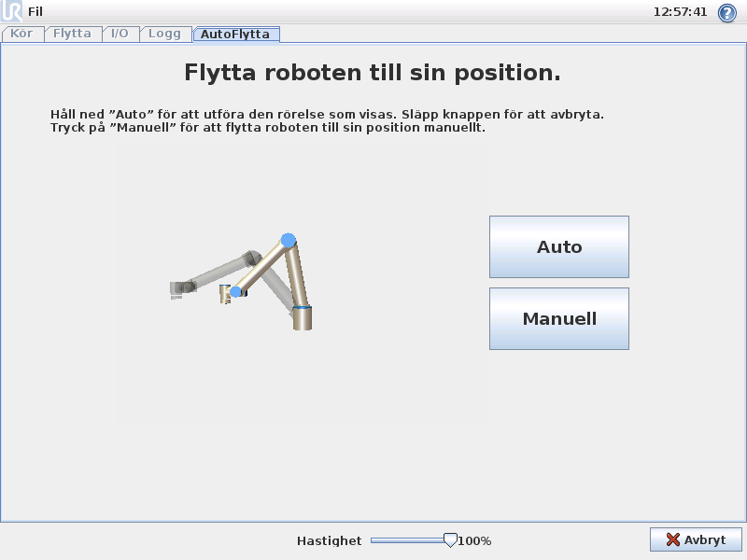747x560 pixels.
Task: Switch to the Kör tab
Action: point(21,34)
